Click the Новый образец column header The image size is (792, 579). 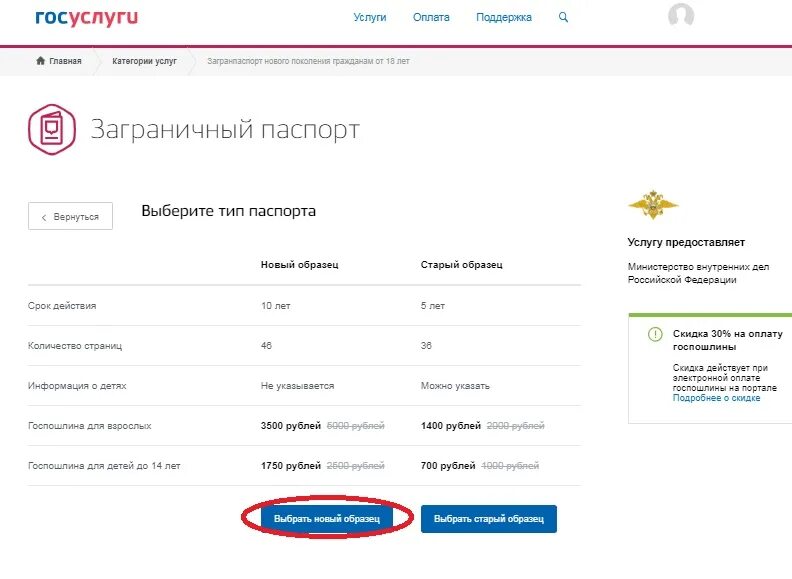pyautogui.click(x=300, y=265)
